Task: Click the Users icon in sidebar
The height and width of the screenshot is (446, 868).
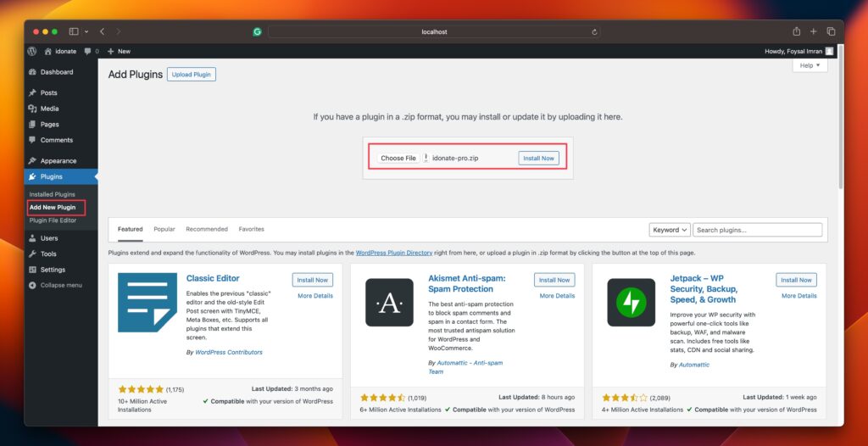Action: 32,238
